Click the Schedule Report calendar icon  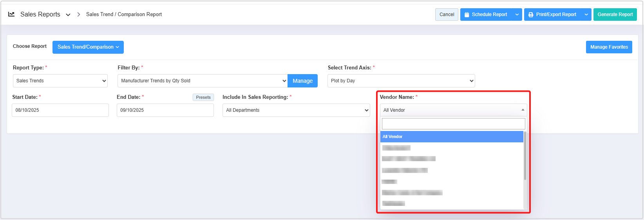(x=467, y=15)
